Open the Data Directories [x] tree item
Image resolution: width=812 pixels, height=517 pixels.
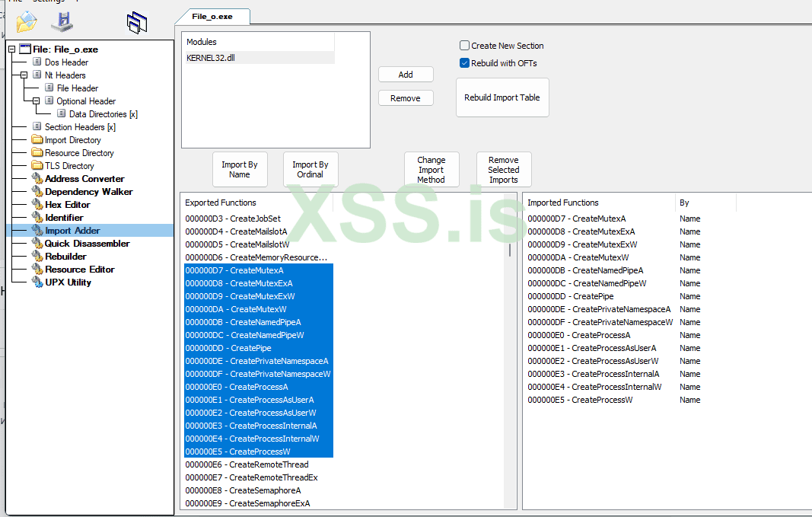tap(103, 114)
